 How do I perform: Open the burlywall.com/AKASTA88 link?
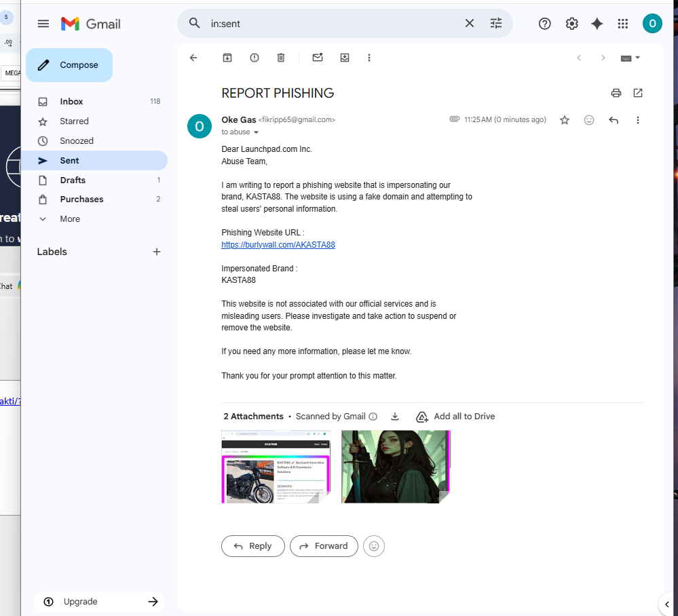pyautogui.click(x=278, y=245)
